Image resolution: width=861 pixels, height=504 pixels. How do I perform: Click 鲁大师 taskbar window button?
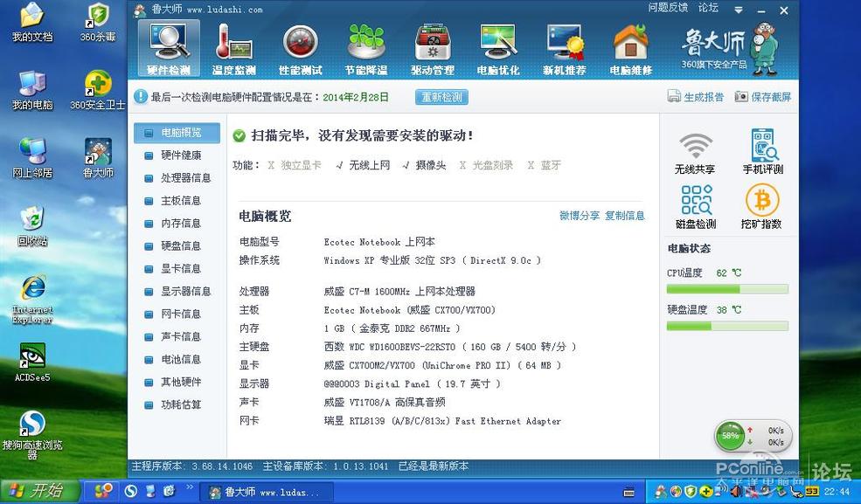[x=266, y=492]
